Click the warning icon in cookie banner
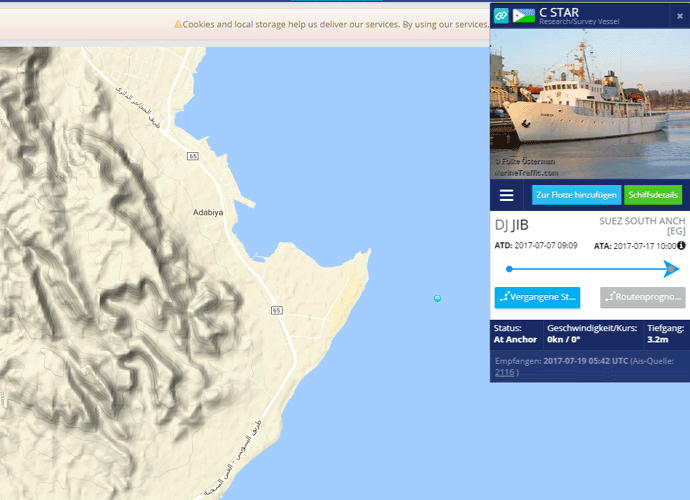Screen dimensions: 690x500 178,24
